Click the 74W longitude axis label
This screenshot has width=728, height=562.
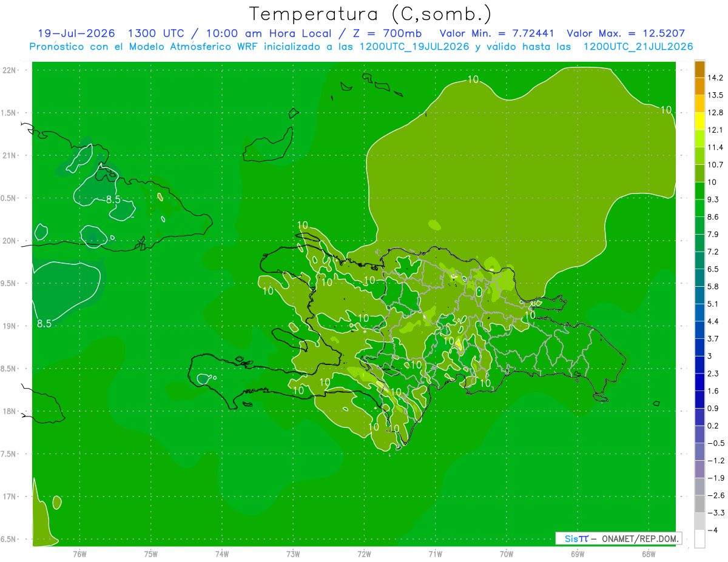[x=222, y=555]
